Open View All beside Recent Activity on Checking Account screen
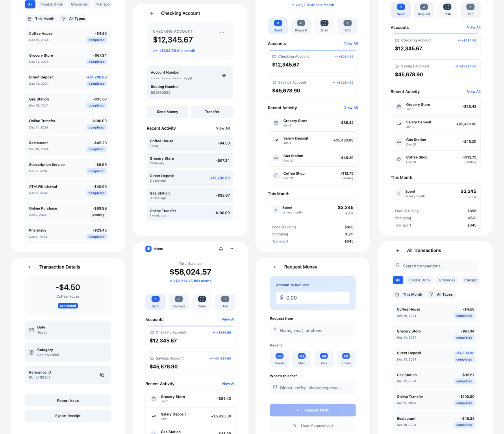Image resolution: width=504 pixels, height=434 pixels. [x=223, y=129]
